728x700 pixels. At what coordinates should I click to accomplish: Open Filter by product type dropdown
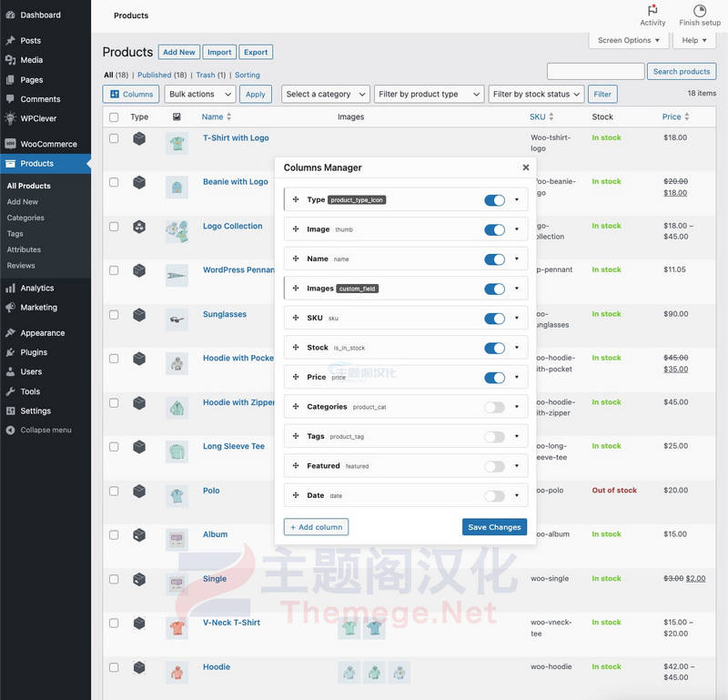click(429, 95)
